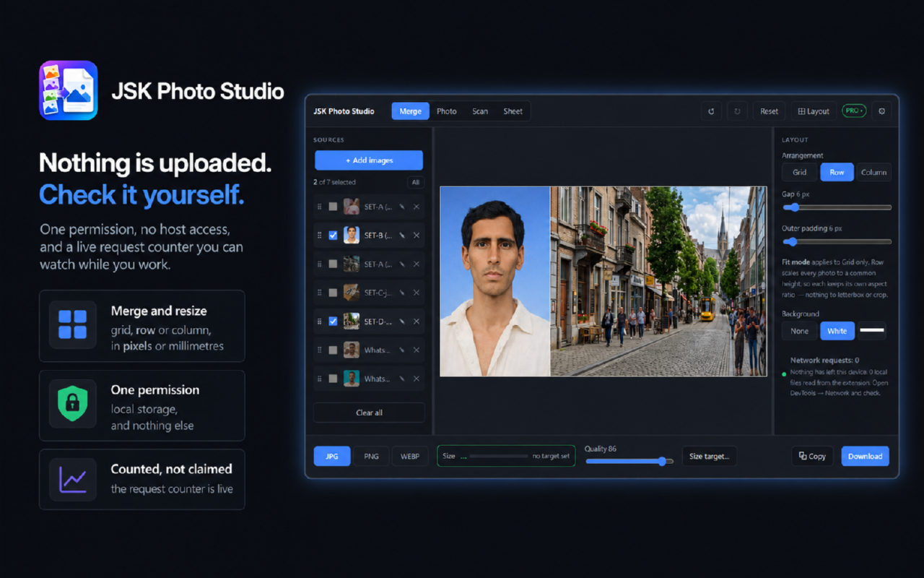Click the edit pencil on SET-D row
924x578 pixels.
point(402,322)
